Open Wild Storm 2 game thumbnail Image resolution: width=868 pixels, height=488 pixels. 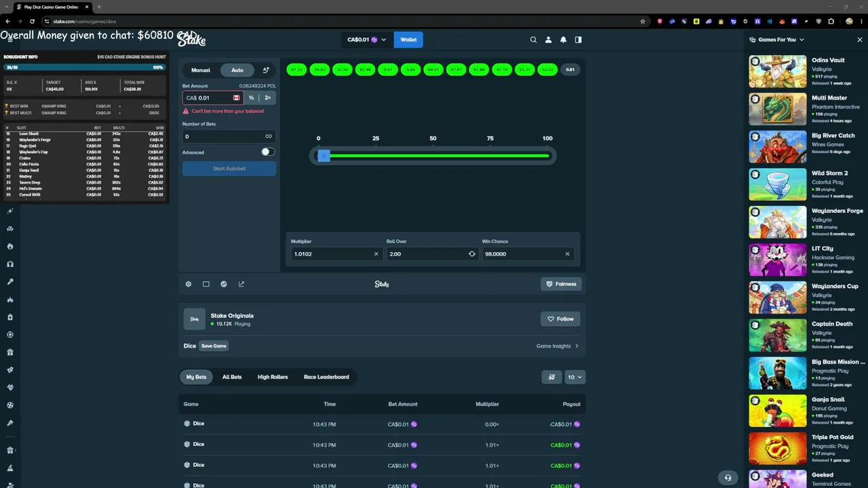pyautogui.click(x=778, y=184)
